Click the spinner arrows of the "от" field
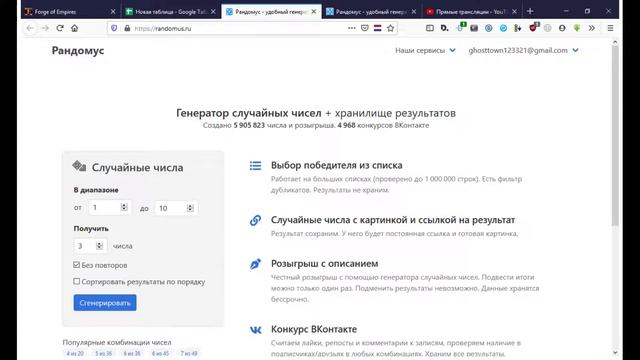The image size is (640, 360). (124, 207)
